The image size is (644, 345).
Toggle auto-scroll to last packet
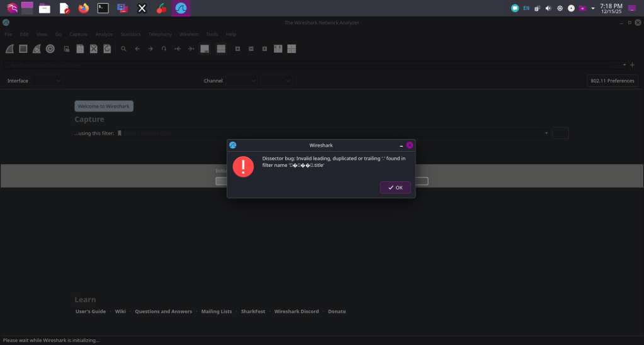pos(205,48)
